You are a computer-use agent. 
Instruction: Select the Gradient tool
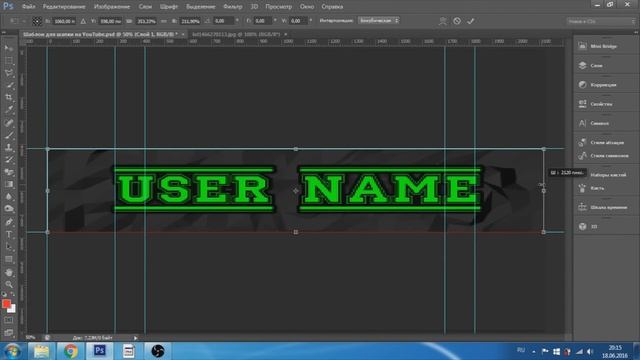pos(9,184)
